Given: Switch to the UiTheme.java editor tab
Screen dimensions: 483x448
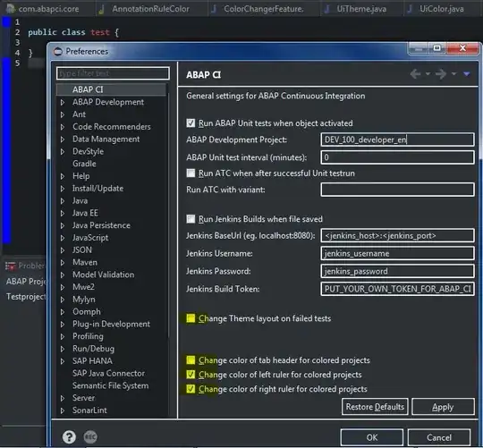Looking at the screenshot, I should click(361, 9).
